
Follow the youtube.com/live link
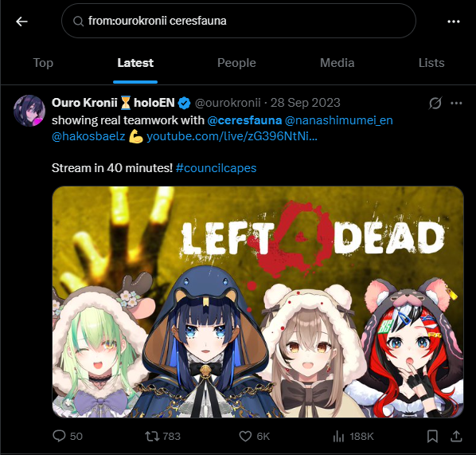(x=232, y=136)
